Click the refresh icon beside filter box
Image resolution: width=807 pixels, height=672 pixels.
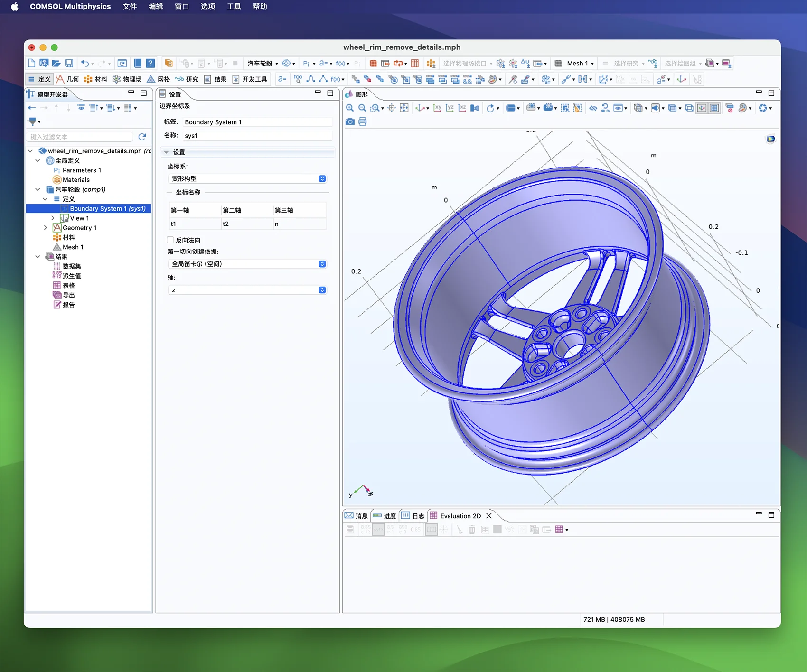142,137
